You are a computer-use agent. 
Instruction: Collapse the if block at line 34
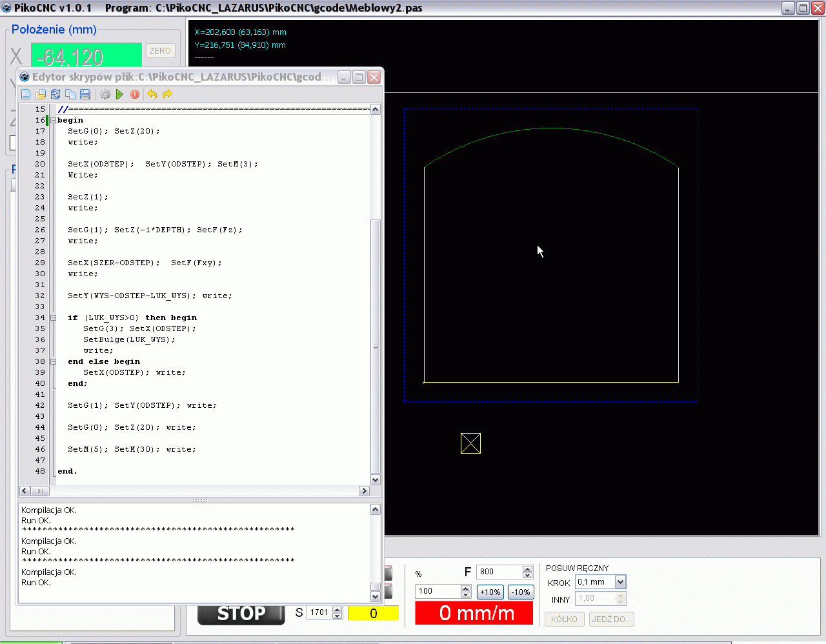[x=53, y=317]
